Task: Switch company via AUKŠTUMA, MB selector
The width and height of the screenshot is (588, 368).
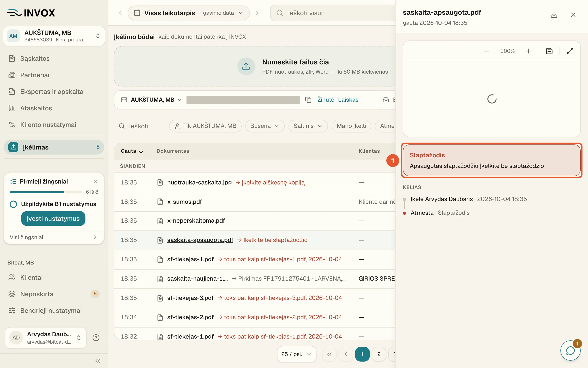Action: [x=54, y=36]
